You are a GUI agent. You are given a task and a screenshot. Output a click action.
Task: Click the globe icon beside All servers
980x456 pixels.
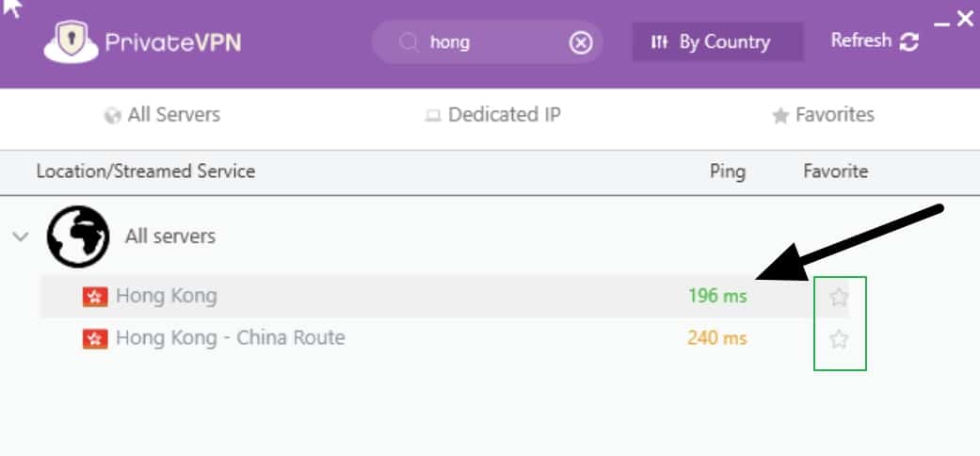tap(78, 236)
